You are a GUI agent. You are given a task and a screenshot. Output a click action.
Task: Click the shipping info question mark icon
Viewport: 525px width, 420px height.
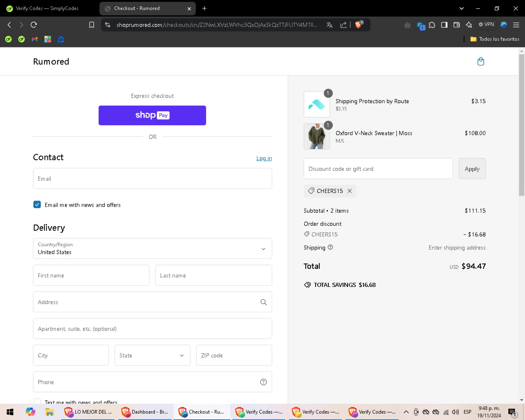pos(330,247)
